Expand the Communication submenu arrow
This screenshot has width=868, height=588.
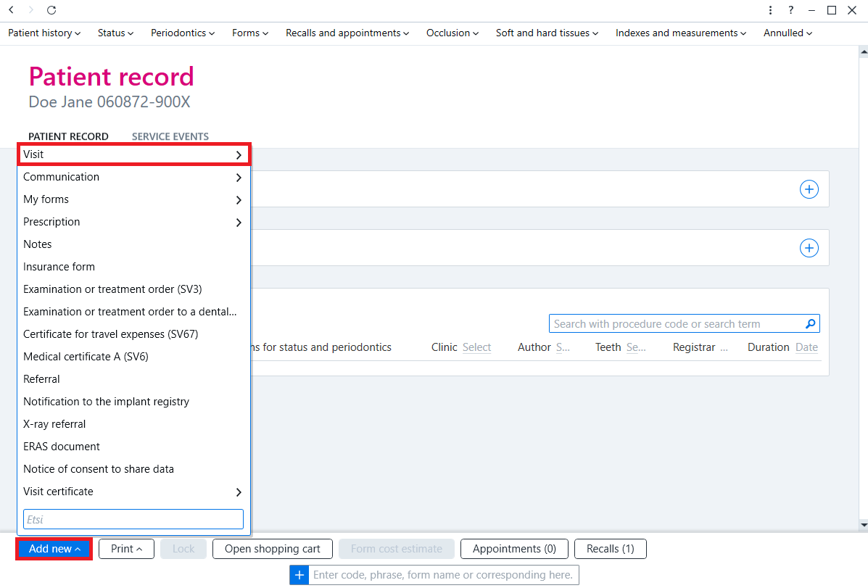239,178
